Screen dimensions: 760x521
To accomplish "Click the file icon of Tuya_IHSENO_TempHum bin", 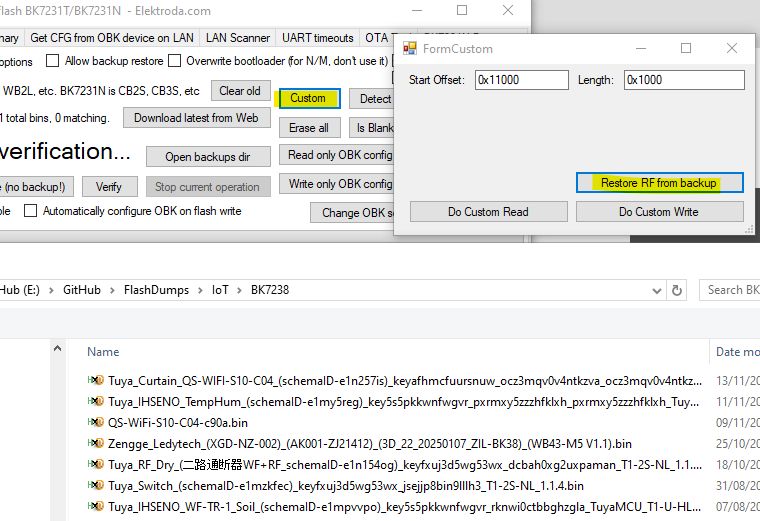I will tap(96, 401).
